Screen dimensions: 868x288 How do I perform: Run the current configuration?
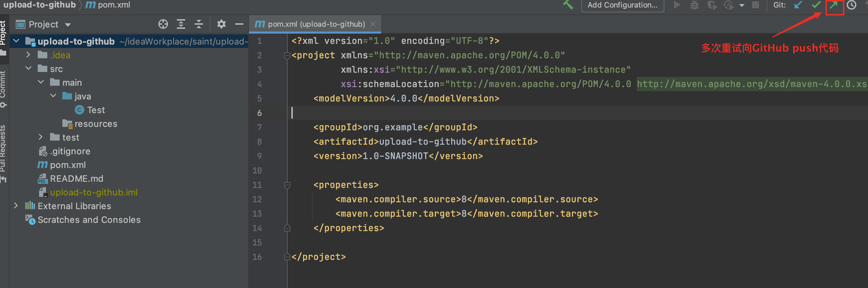[x=677, y=5]
